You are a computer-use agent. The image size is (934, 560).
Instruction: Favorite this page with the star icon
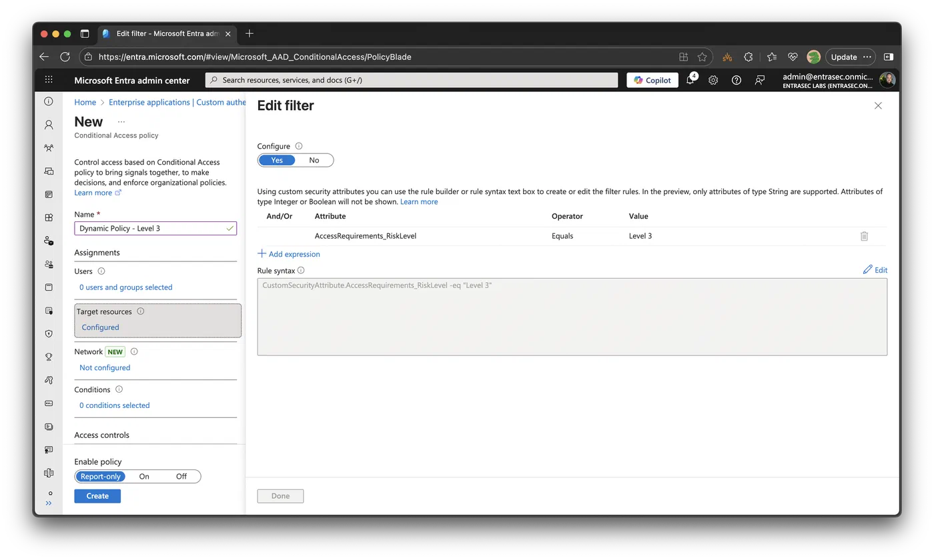point(702,57)
